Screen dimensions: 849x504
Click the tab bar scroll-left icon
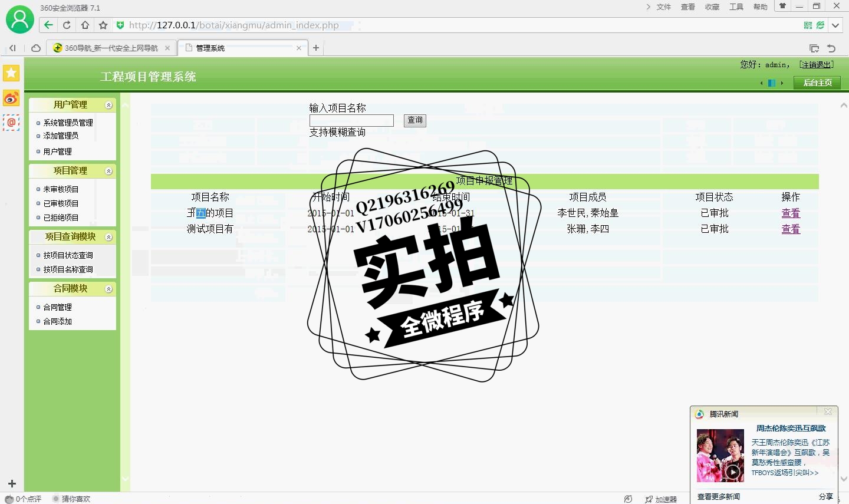12,48
